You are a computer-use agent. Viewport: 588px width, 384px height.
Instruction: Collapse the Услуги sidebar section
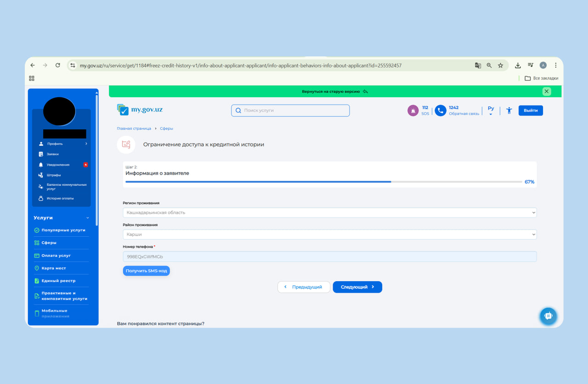coord(87,218)
